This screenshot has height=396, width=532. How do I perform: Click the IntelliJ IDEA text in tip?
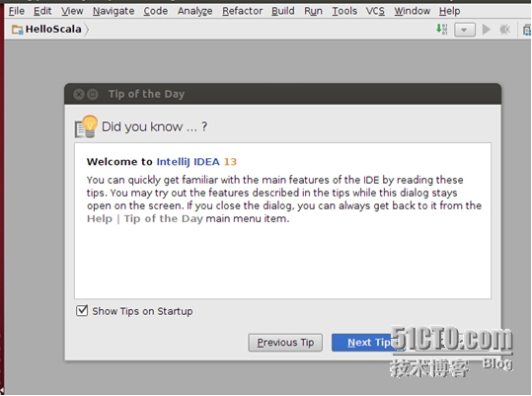pyautogui.click(x=188, y=162)
